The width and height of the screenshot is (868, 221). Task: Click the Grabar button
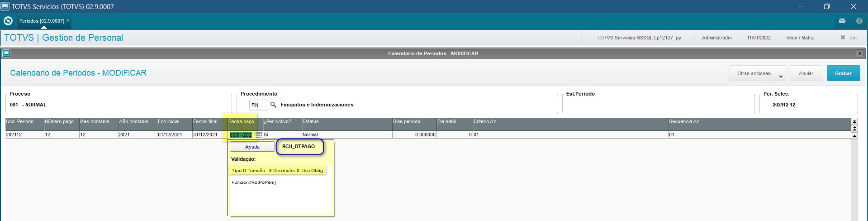click(843, 73)
